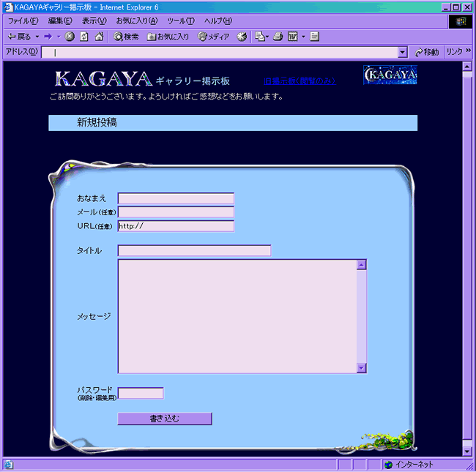Screen dimensions: 476x472
Task: Focus the タイトル title field
Action: click(x=194, y=250)
